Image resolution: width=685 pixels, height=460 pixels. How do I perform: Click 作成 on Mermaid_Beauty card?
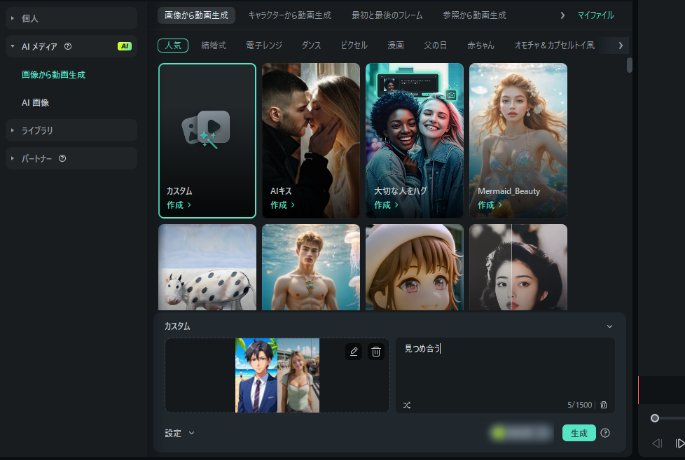tap(490, 205)
